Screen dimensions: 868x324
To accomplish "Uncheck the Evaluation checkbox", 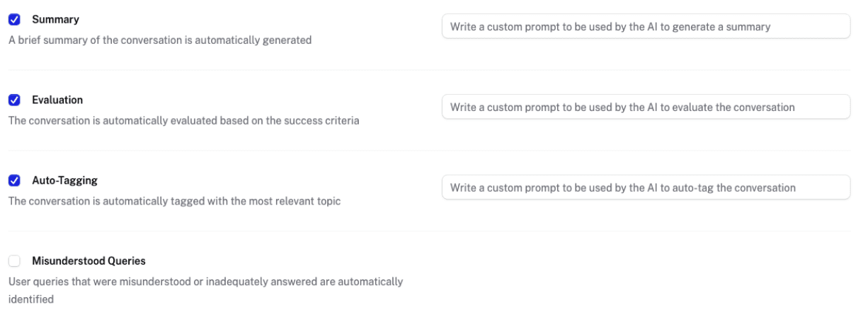I will click(x=14, y=100).
